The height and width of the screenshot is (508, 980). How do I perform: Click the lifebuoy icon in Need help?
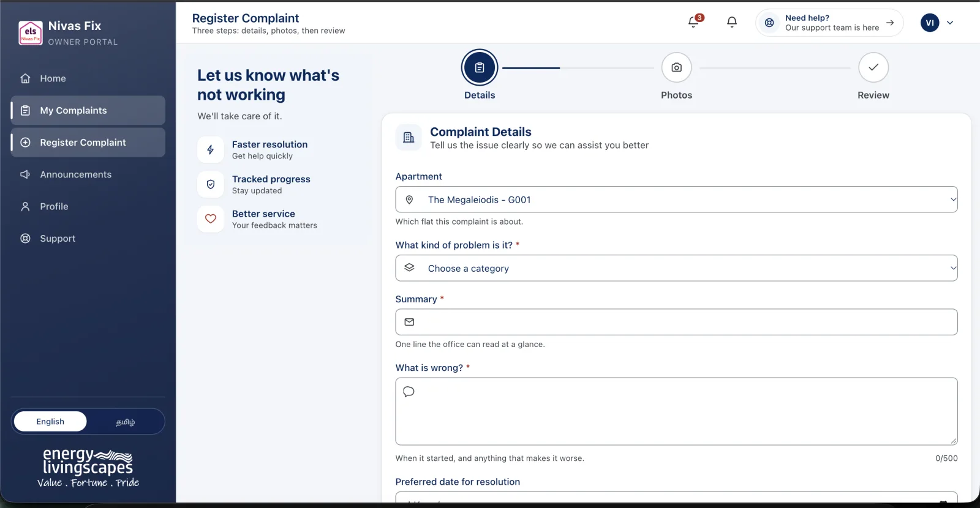(769, 23)
